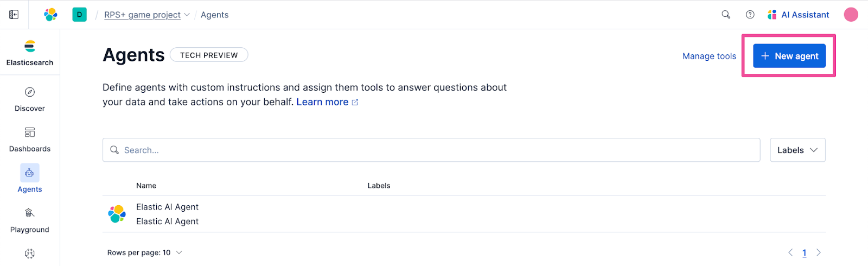The width and height of the screenshot is (868, 266).
Task: Open the Discover compass icon
Action: 30,92
